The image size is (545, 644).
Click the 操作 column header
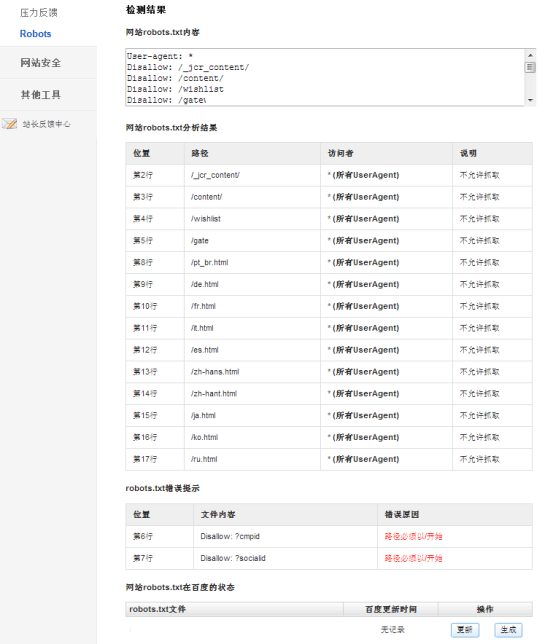pyautogui.click(x=485, y=609)
